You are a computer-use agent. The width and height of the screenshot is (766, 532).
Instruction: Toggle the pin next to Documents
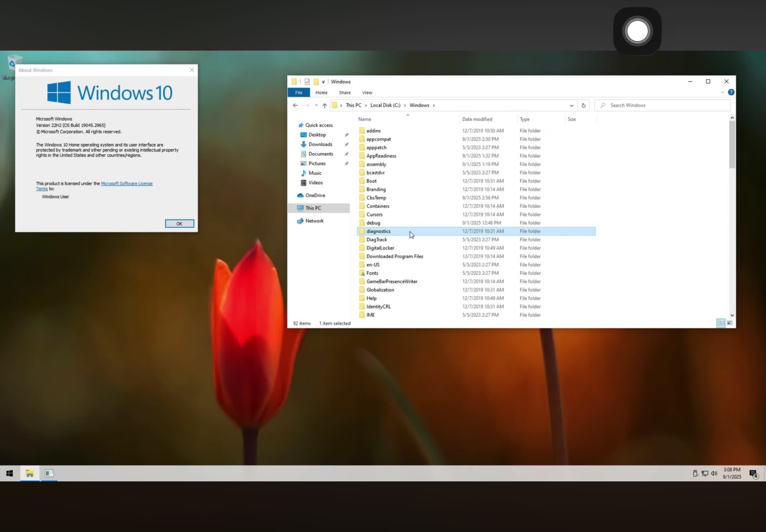coord(347,154)
